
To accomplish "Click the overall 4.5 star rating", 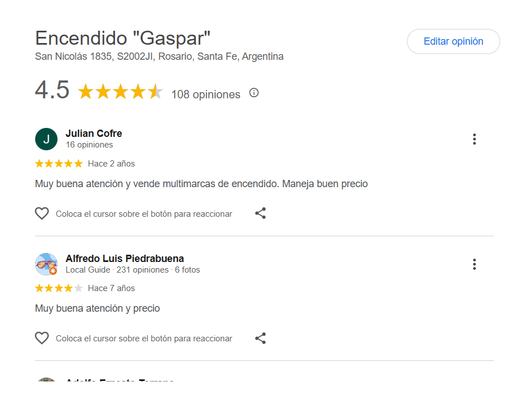I will pos(120,92).
